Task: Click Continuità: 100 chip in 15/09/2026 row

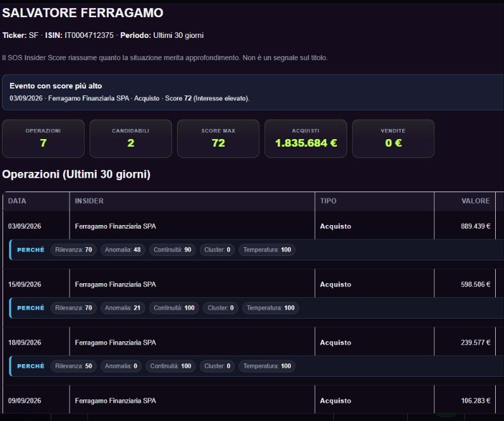Action: pyautogui.click(x=174, y=308)
